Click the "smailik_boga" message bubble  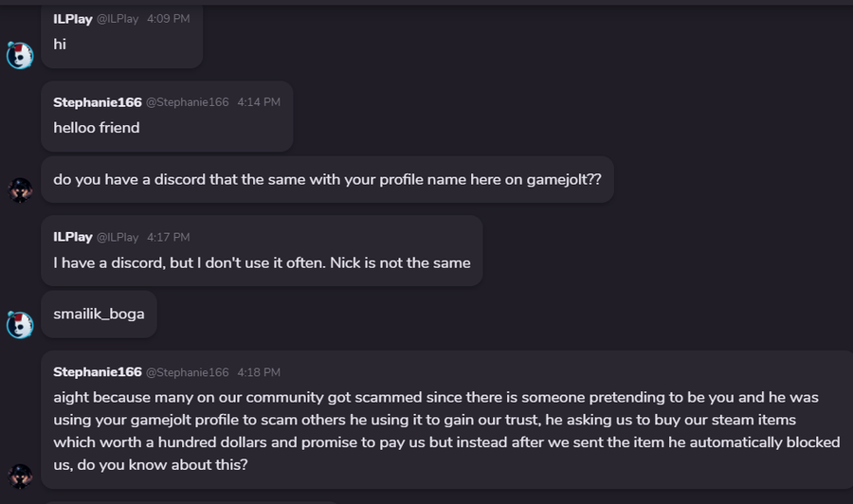tap(99, 314)
